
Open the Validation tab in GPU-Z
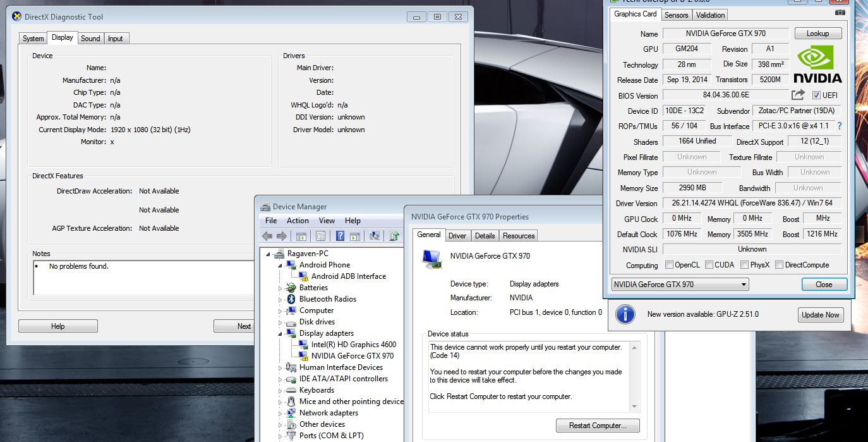710,15
